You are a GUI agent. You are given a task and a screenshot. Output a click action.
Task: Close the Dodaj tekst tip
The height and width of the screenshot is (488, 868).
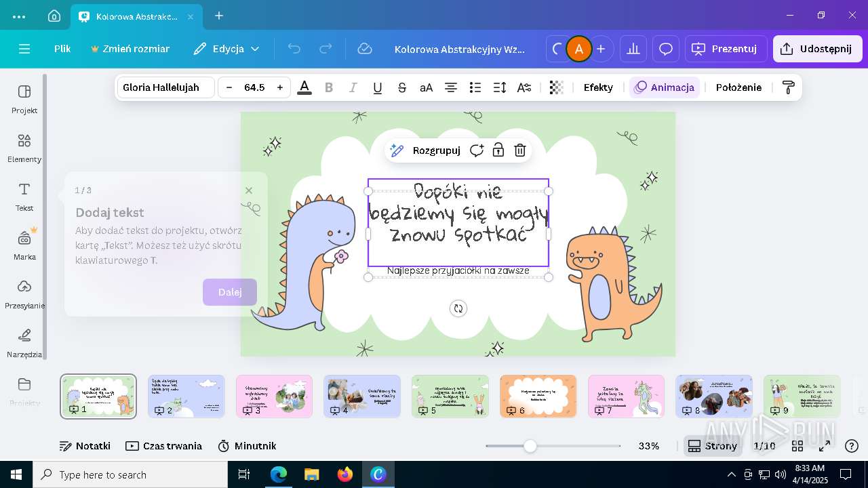[x=249, y=190]
